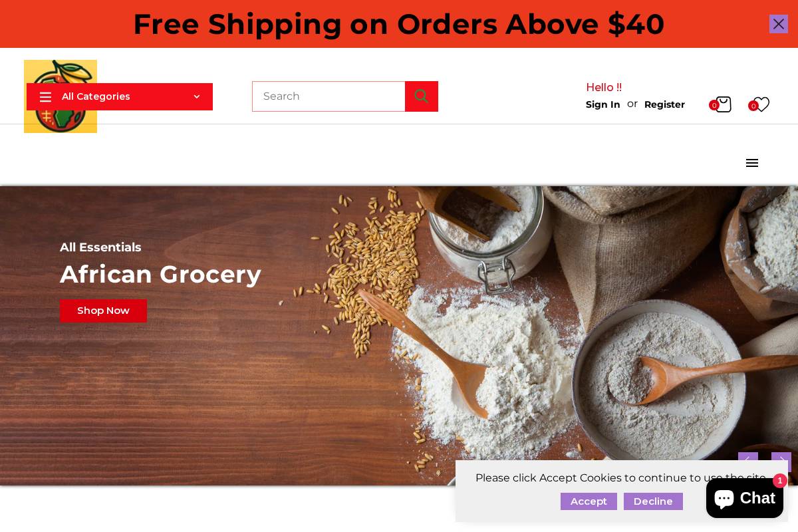Decline the cookies notice
Image resolution: width=798 pixels, height=532 pixels.
pyautogui.click(x=653, y=501)
